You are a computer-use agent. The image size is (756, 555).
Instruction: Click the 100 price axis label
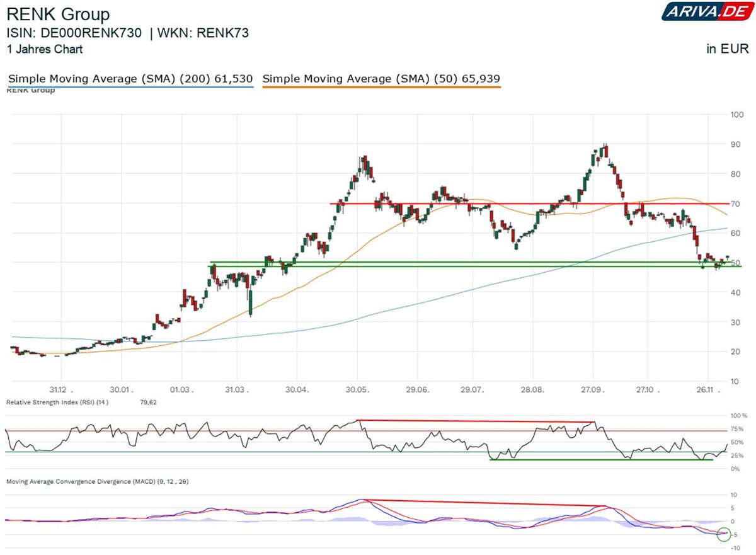coord(736,115)
